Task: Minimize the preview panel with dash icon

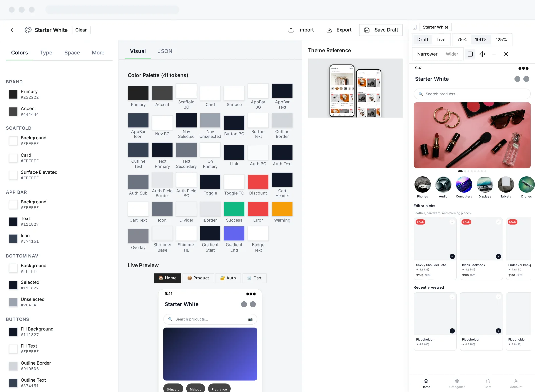Action: pyautogui.click(x=494, y=54)
